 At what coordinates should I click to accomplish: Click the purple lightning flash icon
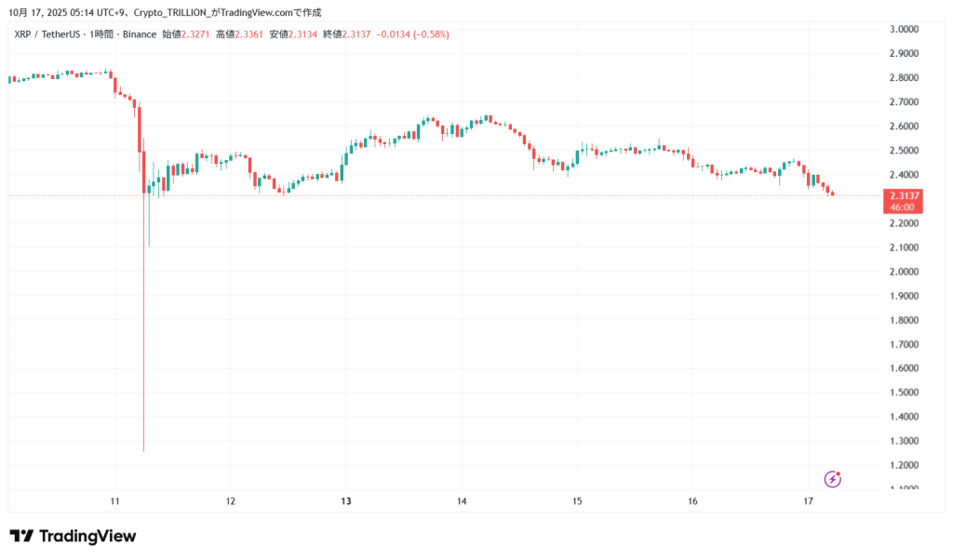click(833, 479)
